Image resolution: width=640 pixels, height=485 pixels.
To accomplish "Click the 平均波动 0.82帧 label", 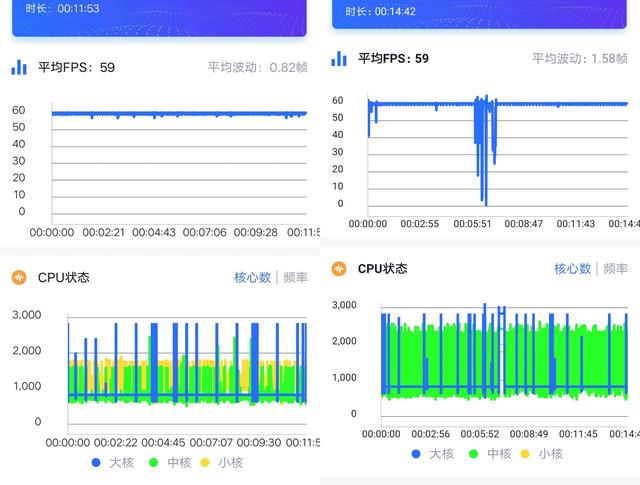I will pyautogui.click(x=258, y=67).
